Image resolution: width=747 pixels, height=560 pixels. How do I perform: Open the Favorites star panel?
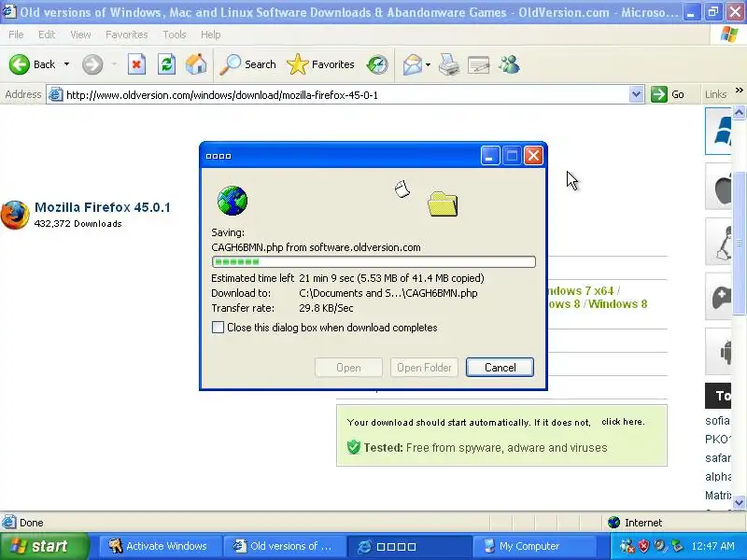coord(320,64)
